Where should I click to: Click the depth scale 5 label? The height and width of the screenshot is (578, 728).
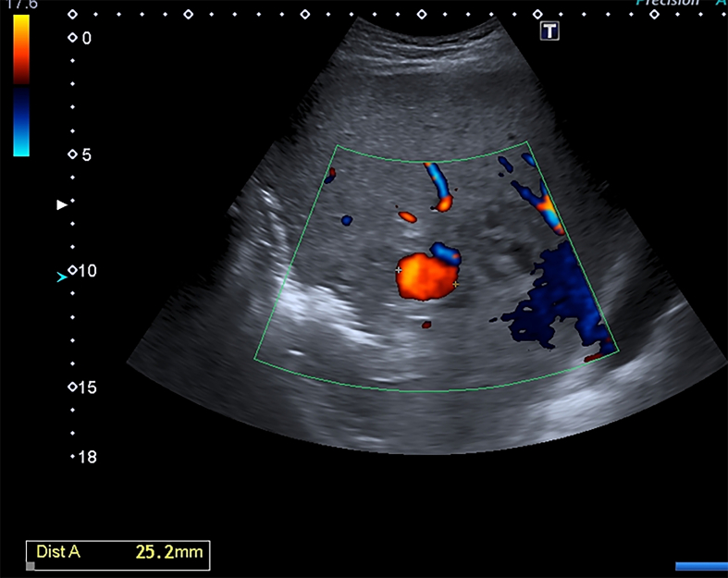pyautogui.click(x=86, y=154)
